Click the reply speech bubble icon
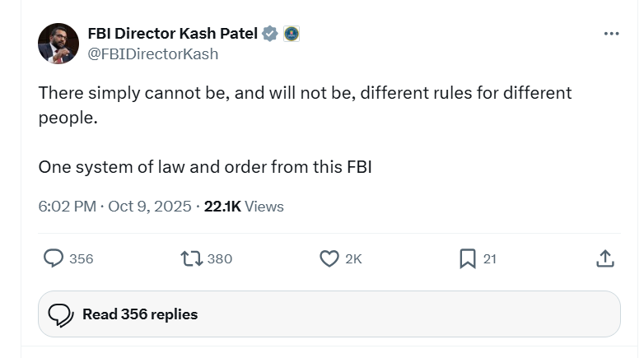Image resolution: width=644 pixels, height=358 pixels. coord(54,258)
